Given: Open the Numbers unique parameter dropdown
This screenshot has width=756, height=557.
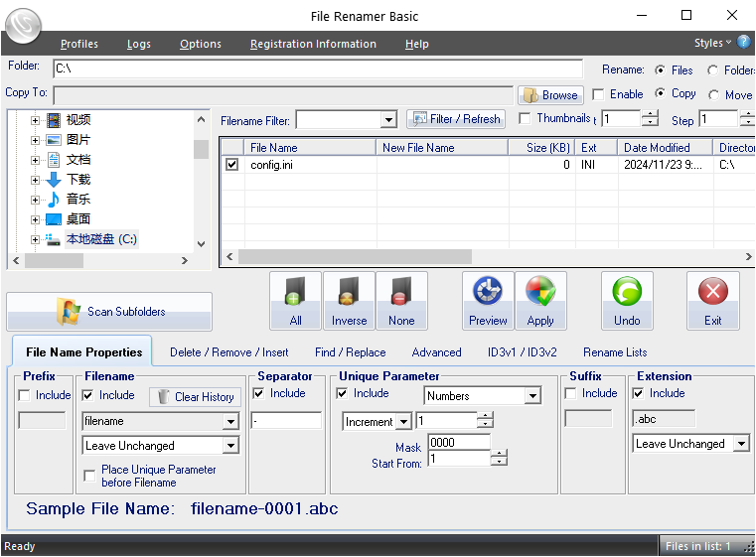Looking at the screenshot, I should tap(532, 396).
